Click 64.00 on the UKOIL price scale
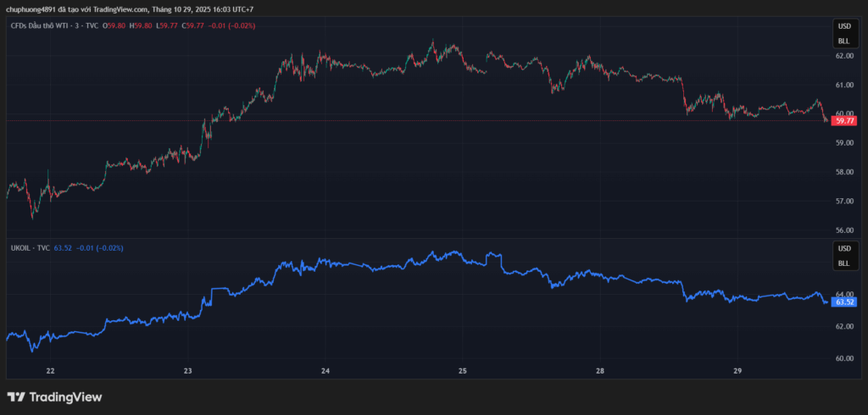This screenshot has width=868, height=415. (844, 294)
